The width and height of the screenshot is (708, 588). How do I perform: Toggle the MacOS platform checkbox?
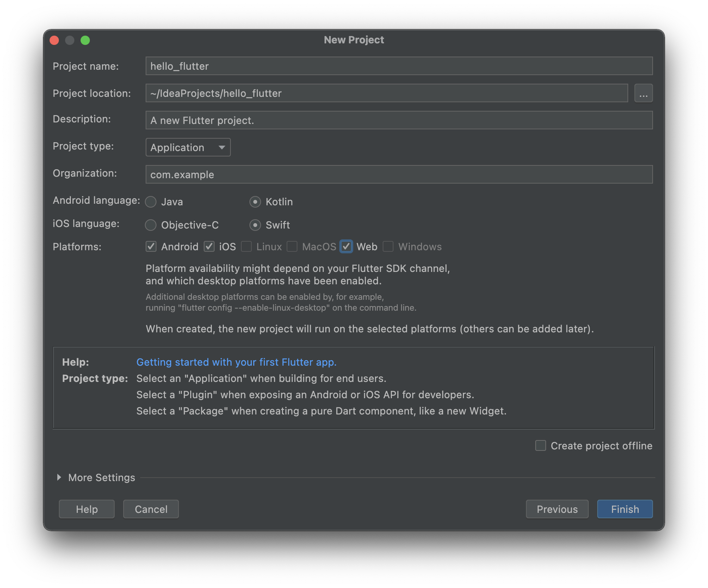(x=292, y=246)
